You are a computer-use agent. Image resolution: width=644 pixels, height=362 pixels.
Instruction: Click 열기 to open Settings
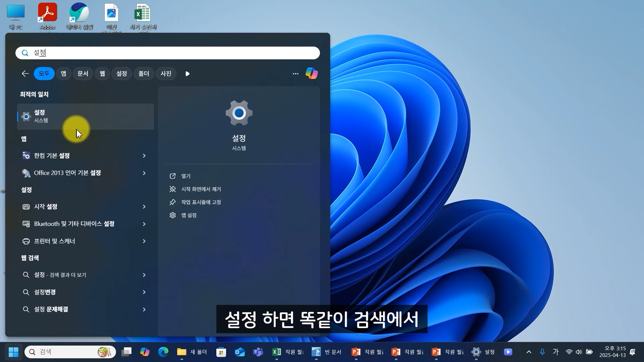coord(185,176)
